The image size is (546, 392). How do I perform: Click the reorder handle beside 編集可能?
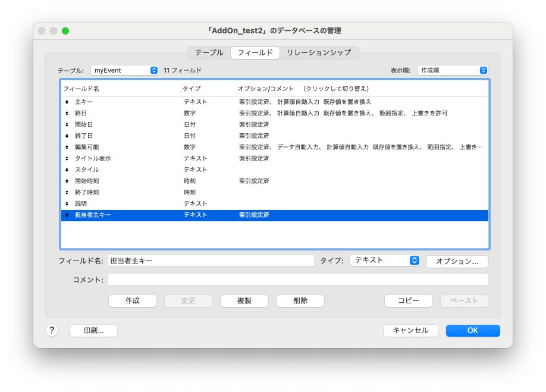(x=67, y=148)
